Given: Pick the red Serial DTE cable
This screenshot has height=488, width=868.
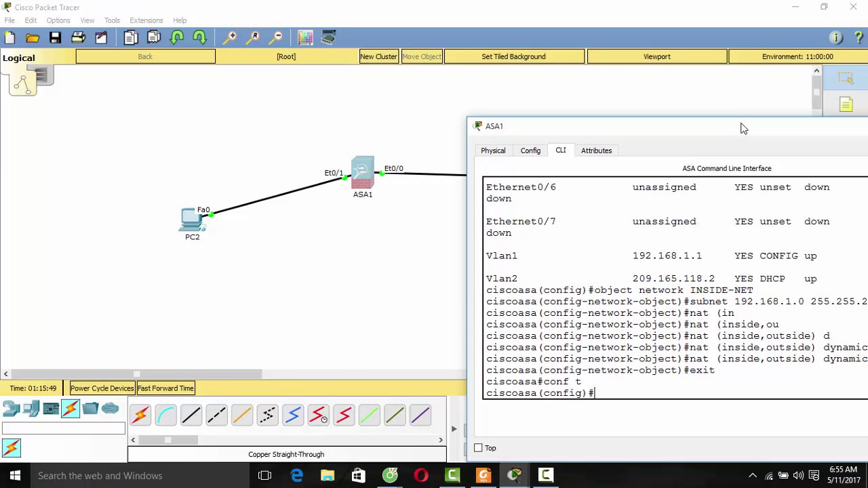Looking at the screenshot, I should (344, 415).
